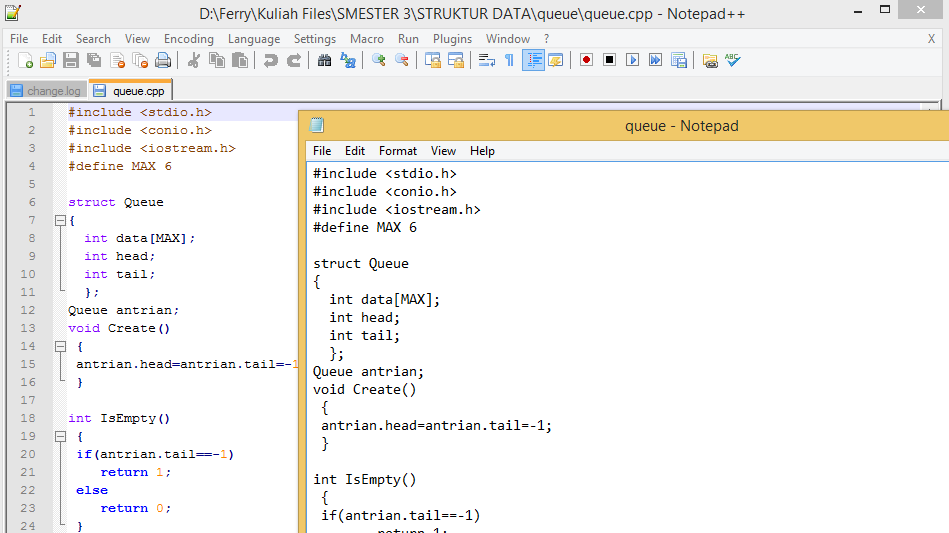Open Edit menu in Notepad window
The image size is (949, 533).
point(355,151)
